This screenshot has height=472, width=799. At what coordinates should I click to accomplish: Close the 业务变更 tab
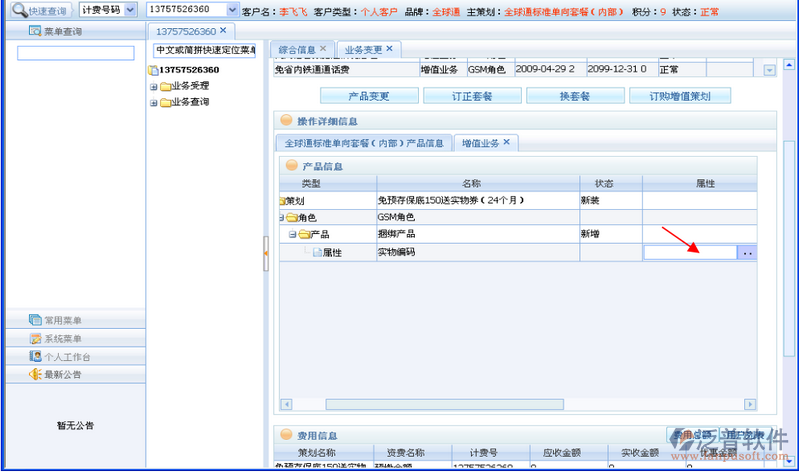pyautogui.click(x=390, y=49)
